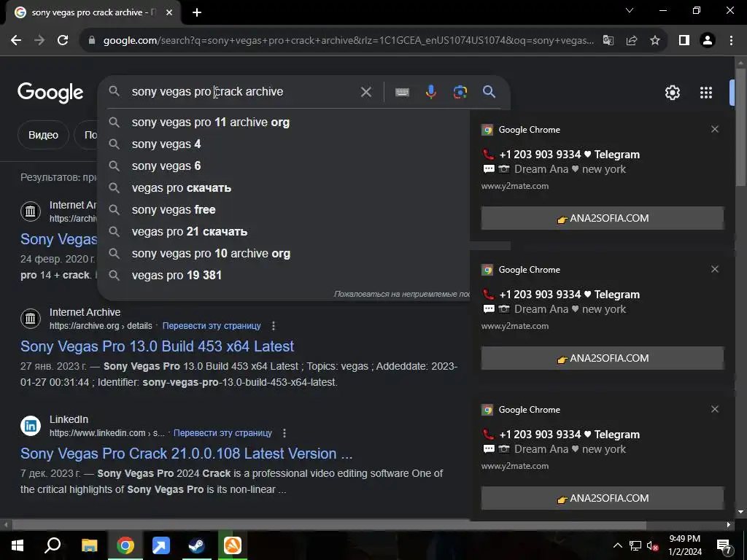The width and height of the screenshot is (747, 560).
Task: Dismiss the third Google Chrome notification
Action: click(x=715, y=409)
